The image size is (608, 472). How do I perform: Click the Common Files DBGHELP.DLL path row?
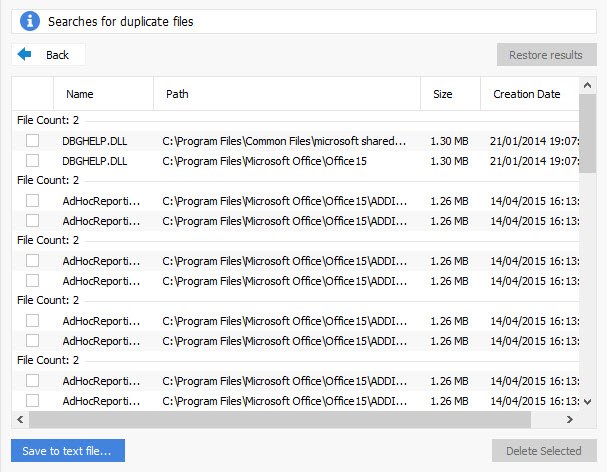tap(284, 141)
